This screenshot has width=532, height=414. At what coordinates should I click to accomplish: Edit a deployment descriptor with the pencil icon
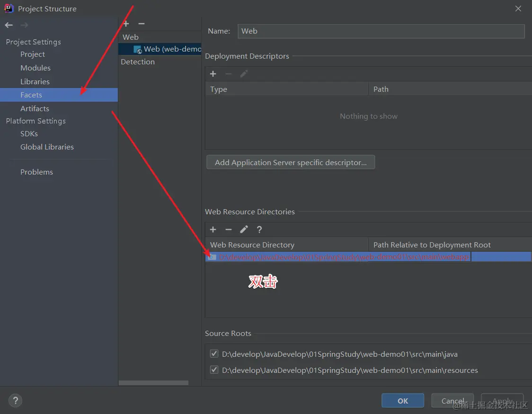244,74
